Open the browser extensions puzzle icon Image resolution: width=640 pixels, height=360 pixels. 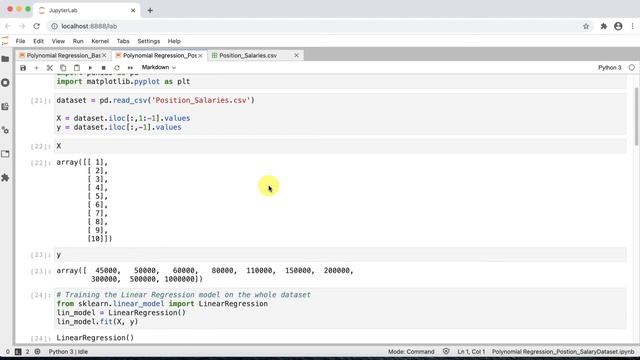click(604, 26)
